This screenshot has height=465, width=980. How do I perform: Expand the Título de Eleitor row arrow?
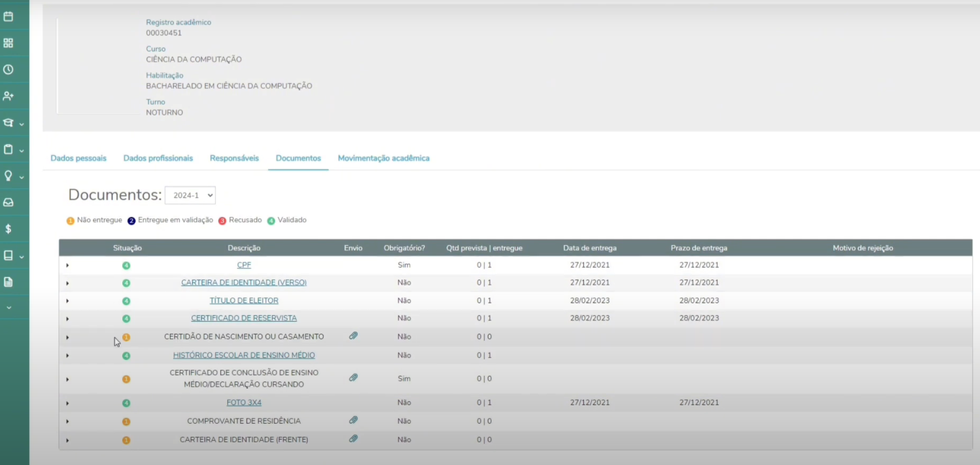[67, 301]
